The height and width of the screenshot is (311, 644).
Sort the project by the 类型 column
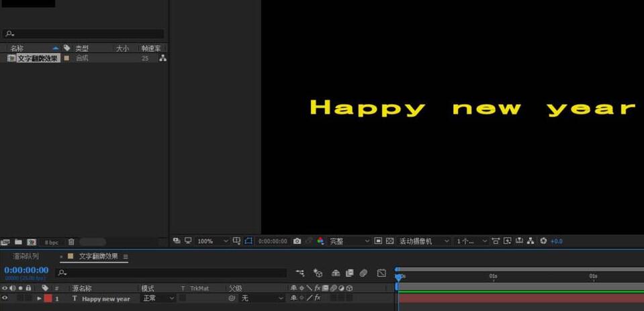pyautogui.click(x=82, y=48)
